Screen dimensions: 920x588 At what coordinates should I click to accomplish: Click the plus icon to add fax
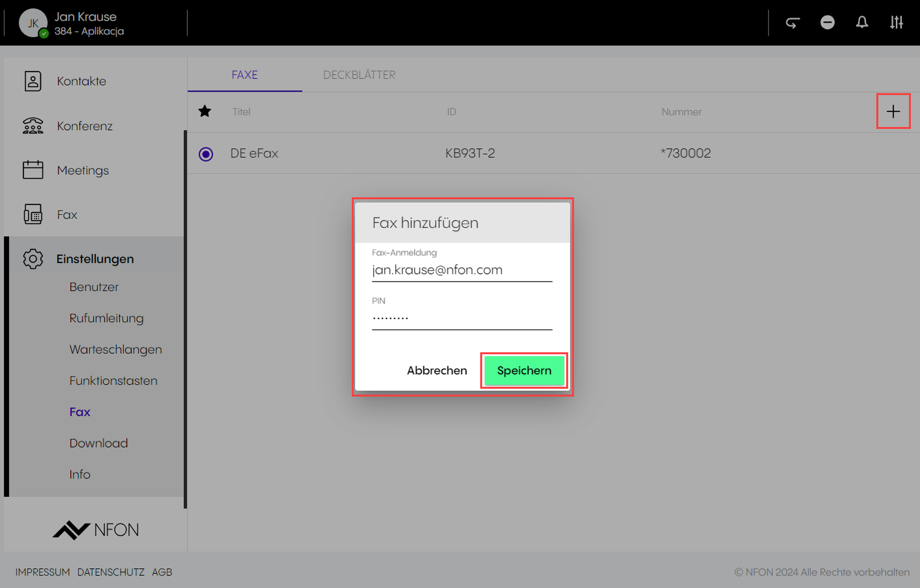(x=893, y=111)
